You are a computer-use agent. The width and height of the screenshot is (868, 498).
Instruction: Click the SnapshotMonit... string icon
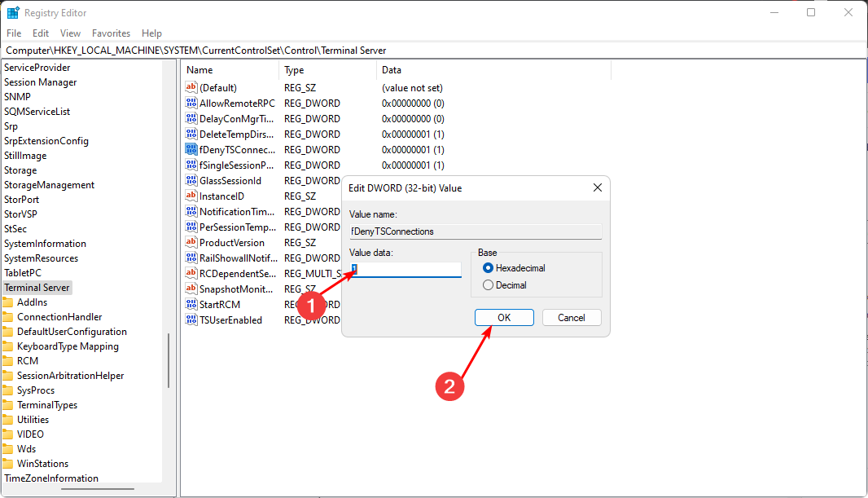[191, 289]
